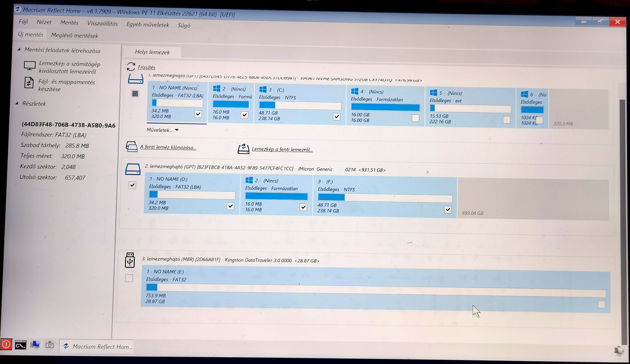630x364 pixels.
Task: Click the Windows logo on Disk 1 partition 2
Action: tap(217, 89)
